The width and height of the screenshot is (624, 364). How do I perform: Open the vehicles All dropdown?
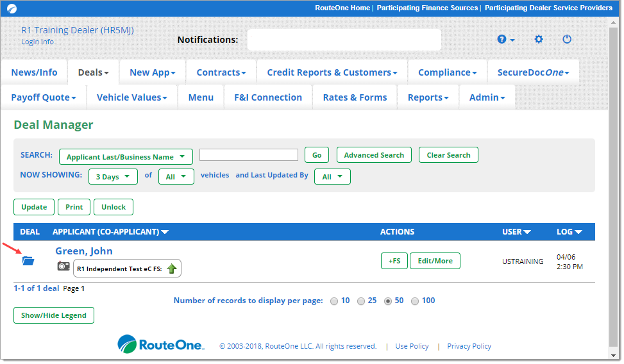176,177
